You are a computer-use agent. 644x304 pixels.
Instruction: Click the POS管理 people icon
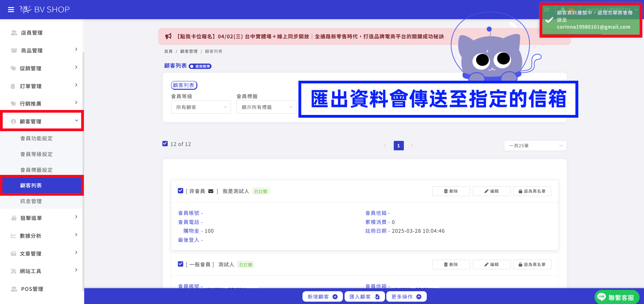pyautogui.click(x=14, y=289)
